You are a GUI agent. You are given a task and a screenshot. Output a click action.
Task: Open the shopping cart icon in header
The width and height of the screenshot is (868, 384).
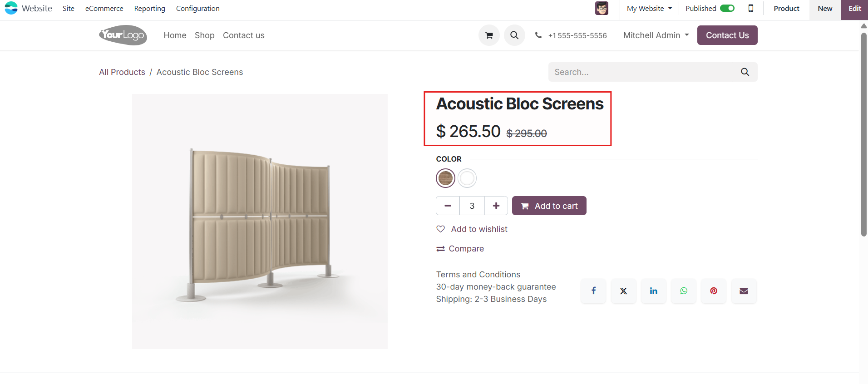click(x=489, y=35)
